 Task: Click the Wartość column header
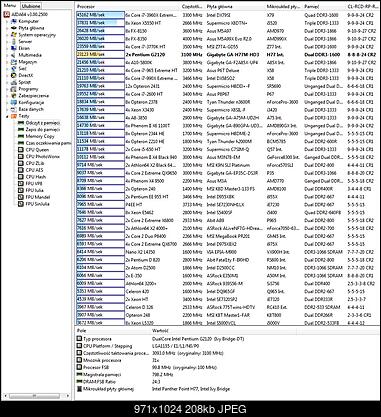pyautogui.click(x=223, y=331)
